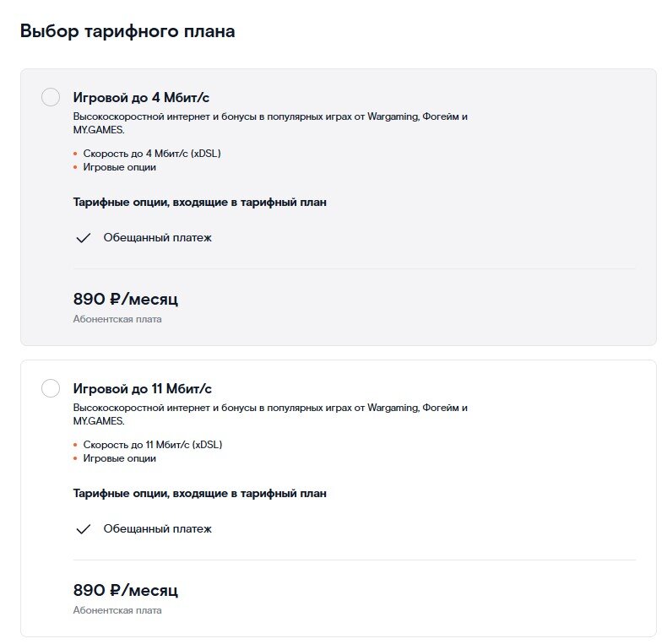Screen dimensions: 667x644
Task: Click "Абонентская плата" label in the 11 Мбит/с plan
Action: (117, 610)
